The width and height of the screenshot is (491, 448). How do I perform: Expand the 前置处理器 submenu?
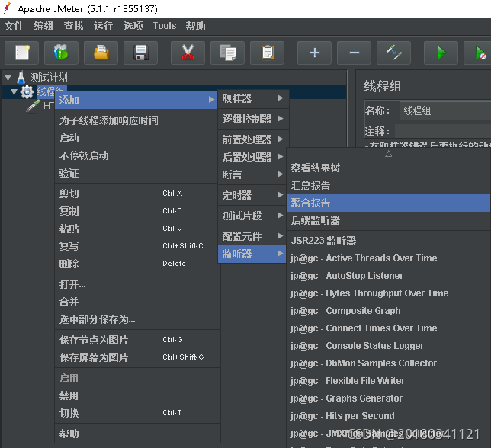point(253,139)
